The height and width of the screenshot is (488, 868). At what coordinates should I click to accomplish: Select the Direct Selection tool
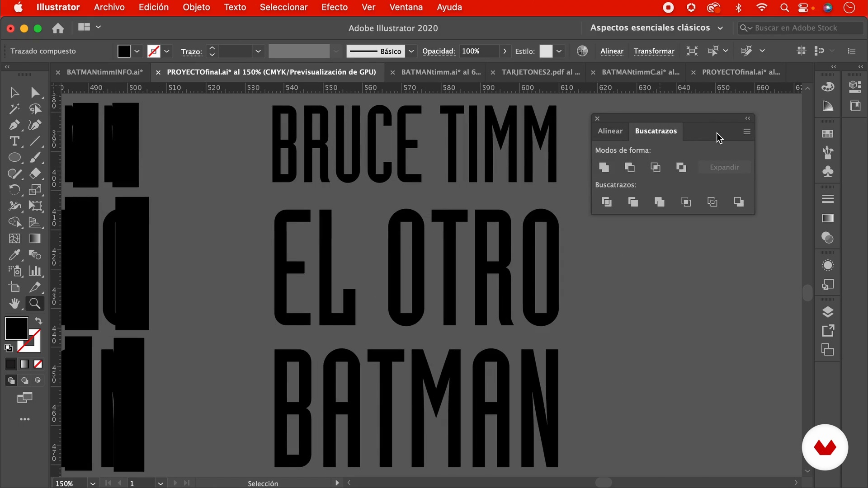click(x=35, y=93)
